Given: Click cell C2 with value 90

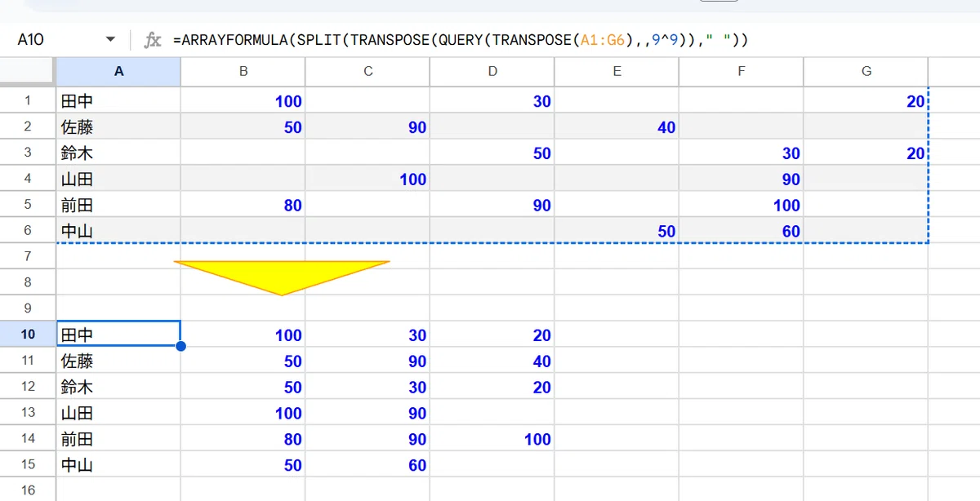Looking at the screenshot, I should (x=367, y=126).
